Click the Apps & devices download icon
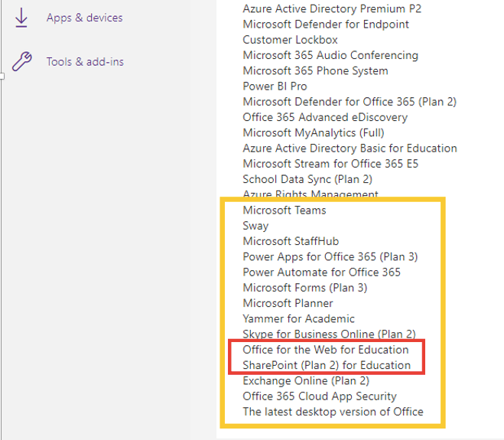 coord(21,18)
